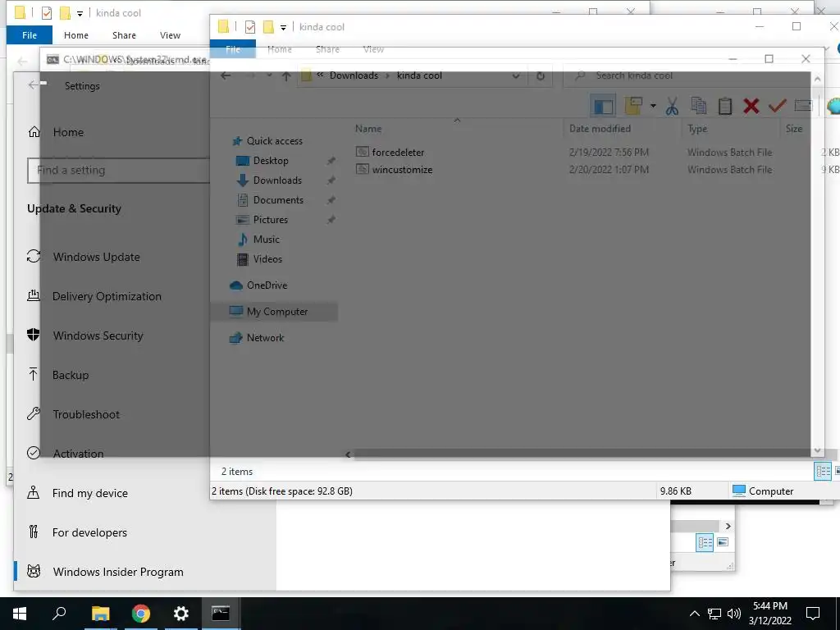Click front window's quick access Properties icon
840x630 pixels.
[249, 27]
